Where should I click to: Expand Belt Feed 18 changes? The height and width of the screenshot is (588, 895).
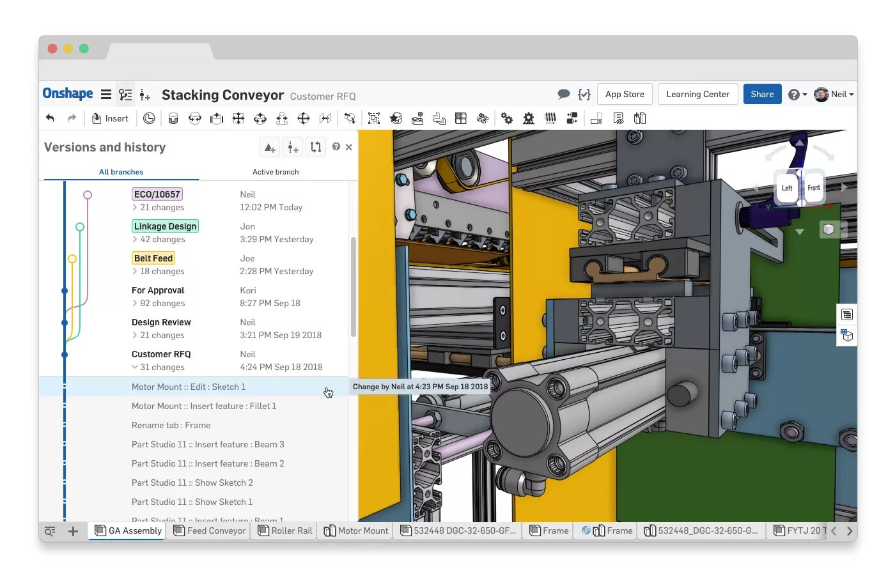point(159,272)
